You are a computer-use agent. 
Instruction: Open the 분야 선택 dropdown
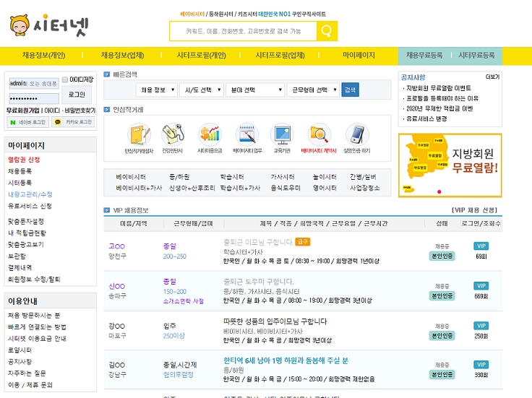(255, 90)
